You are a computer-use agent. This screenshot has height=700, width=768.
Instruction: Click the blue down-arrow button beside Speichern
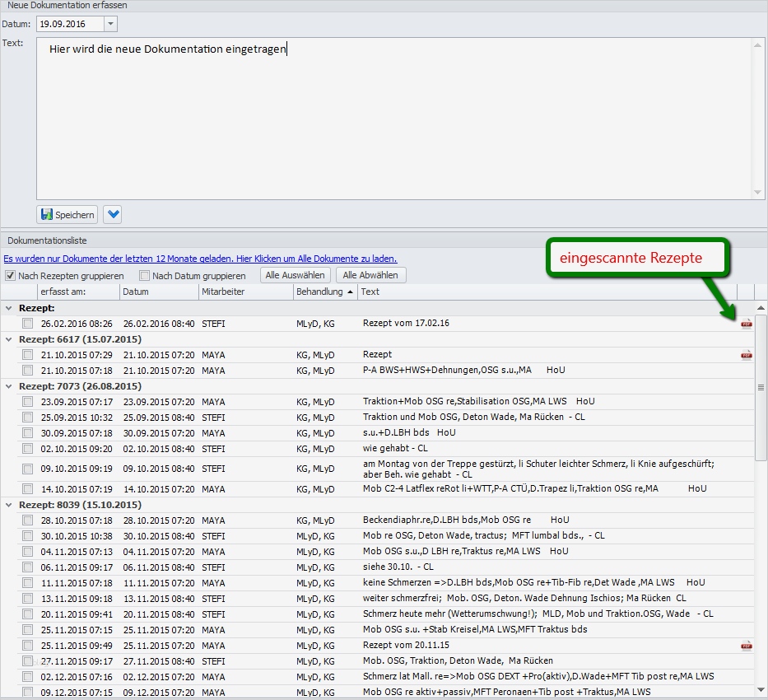[114, 214]
